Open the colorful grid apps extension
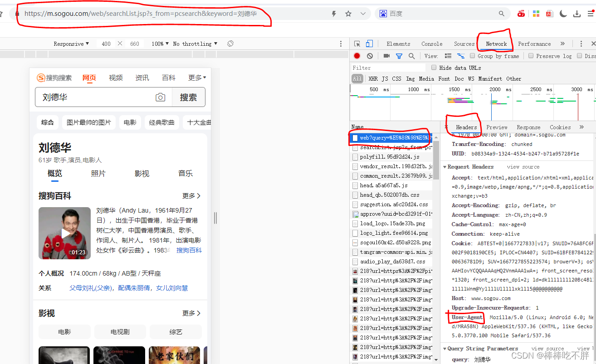This screenshot has height=364, width=596. click(x=536, y=14)
